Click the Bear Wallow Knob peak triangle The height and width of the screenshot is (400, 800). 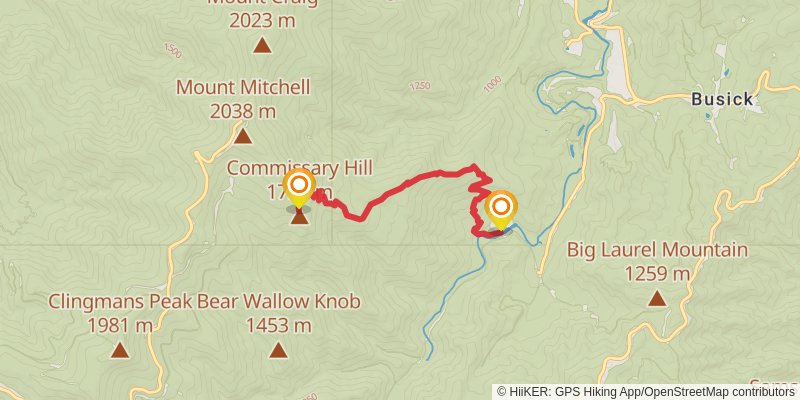pos(278,349)
